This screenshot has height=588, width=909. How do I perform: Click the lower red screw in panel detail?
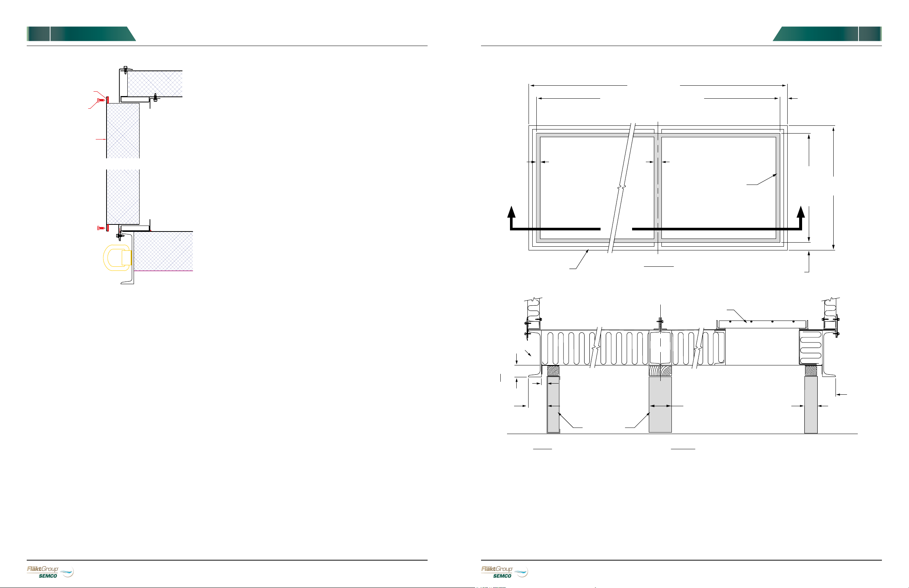(101, 228)
